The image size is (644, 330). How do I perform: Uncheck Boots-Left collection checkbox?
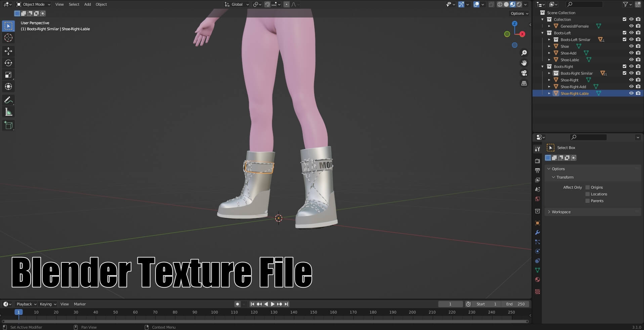pyautogui.click(x=625, y=33)
